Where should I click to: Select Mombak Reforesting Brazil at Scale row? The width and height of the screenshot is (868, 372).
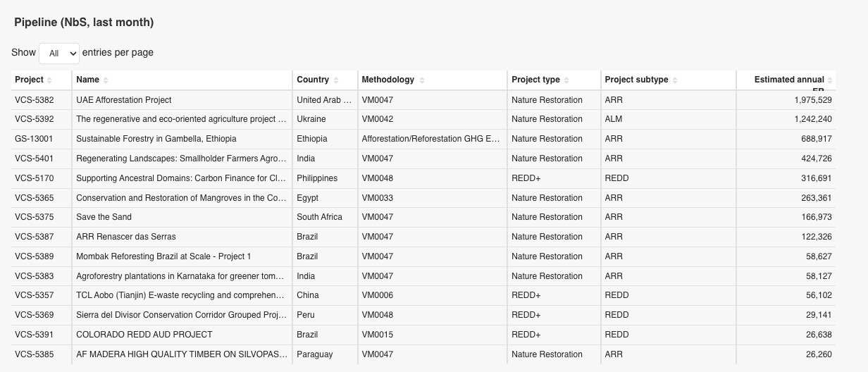point(163,256)
